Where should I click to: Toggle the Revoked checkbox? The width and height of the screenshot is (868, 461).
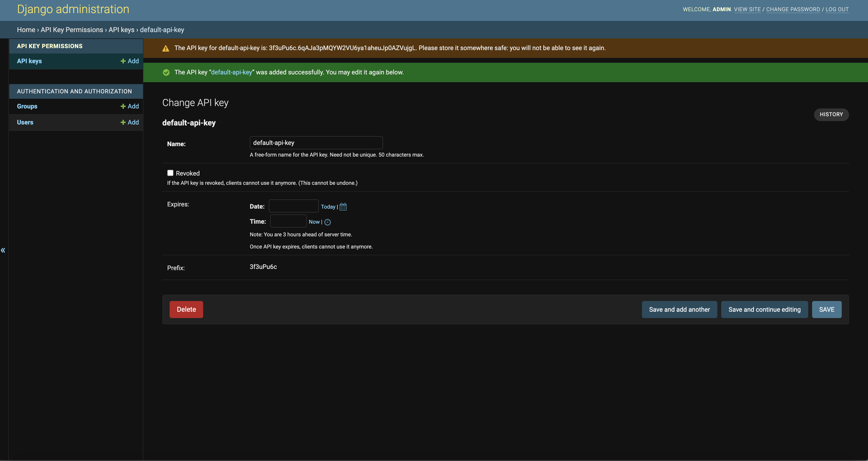[x=170, y=173]
